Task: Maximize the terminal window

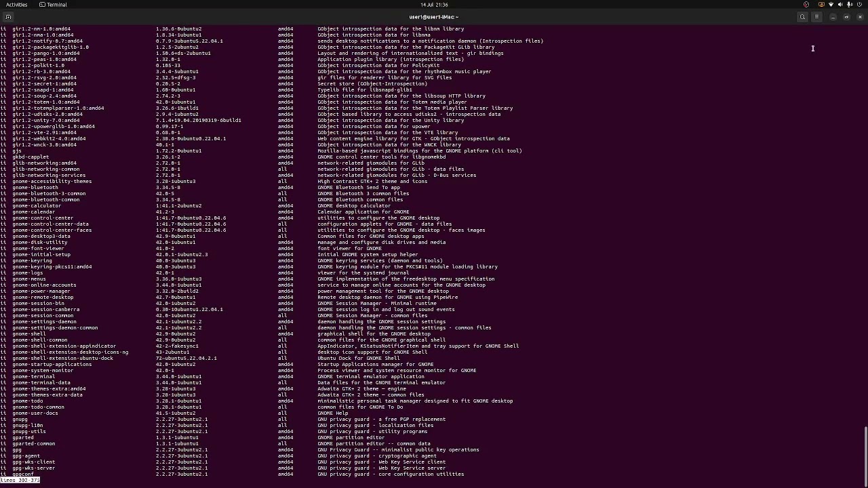Action: coord(846,17)
